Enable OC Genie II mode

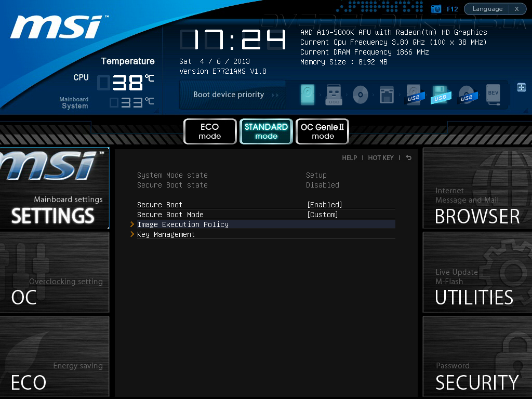coord(322,131)
